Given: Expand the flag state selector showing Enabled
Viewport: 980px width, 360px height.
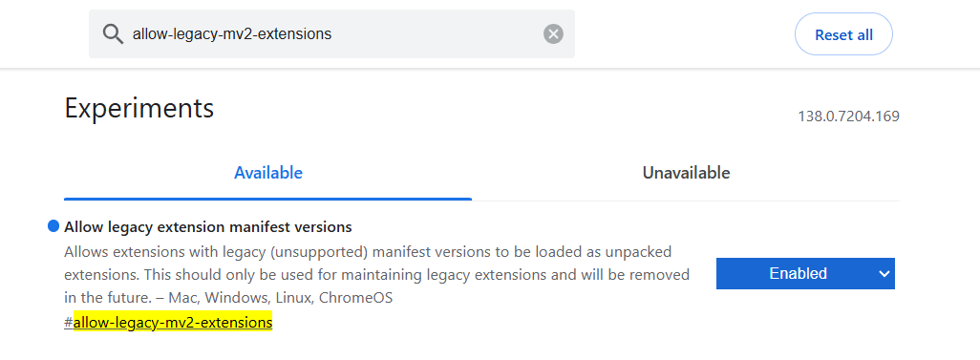Looking at the screenshot, I should [x=805, y=273].
